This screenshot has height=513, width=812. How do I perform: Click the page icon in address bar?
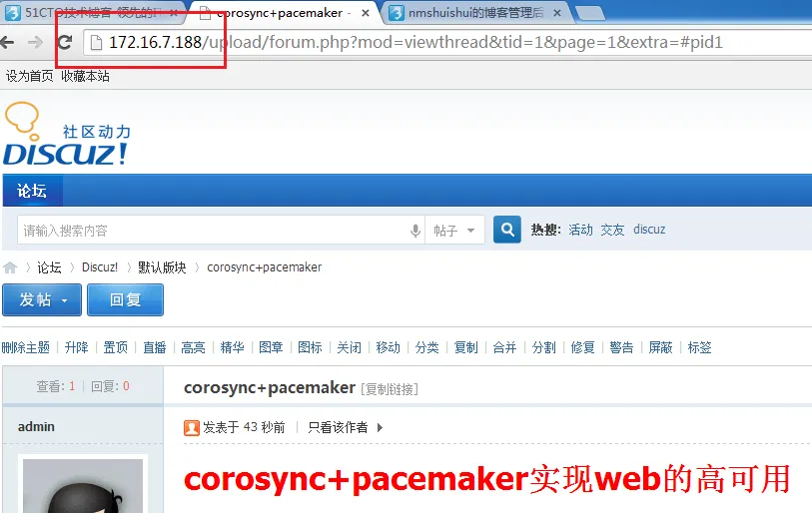pyautogui.click(x=96, y=43)
